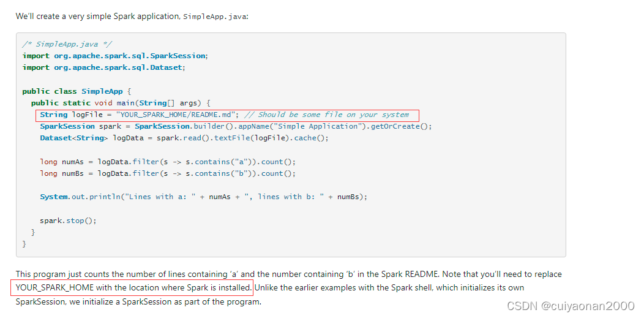Click the sentence starting 'This program just counts'
Image resolution: width=644 pixels, height=318 pixels.
point(289,274)
